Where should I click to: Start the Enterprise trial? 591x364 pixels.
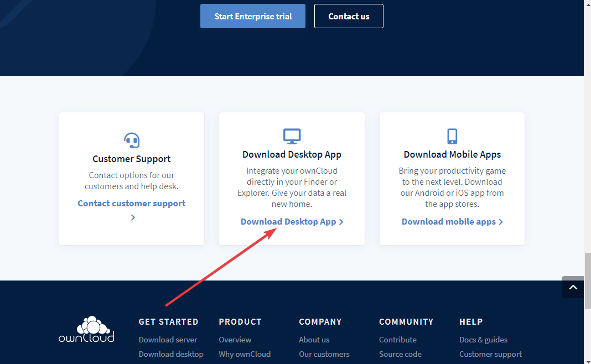pos(252,16)
